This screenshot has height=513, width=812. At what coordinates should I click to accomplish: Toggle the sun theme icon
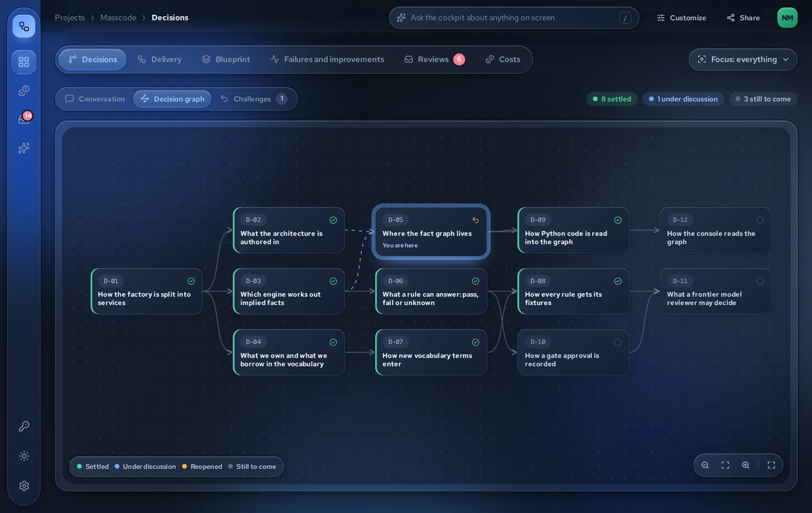coord(24,456)
